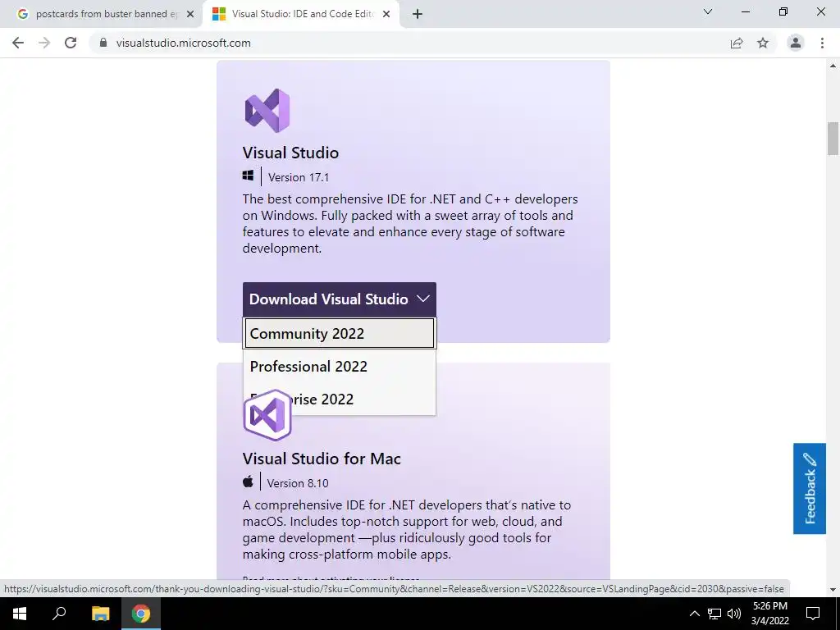The height and width of the screenshot is (630, 840).
Task: Click the Chrome icon in the taskbar
Action: (141, 614)
